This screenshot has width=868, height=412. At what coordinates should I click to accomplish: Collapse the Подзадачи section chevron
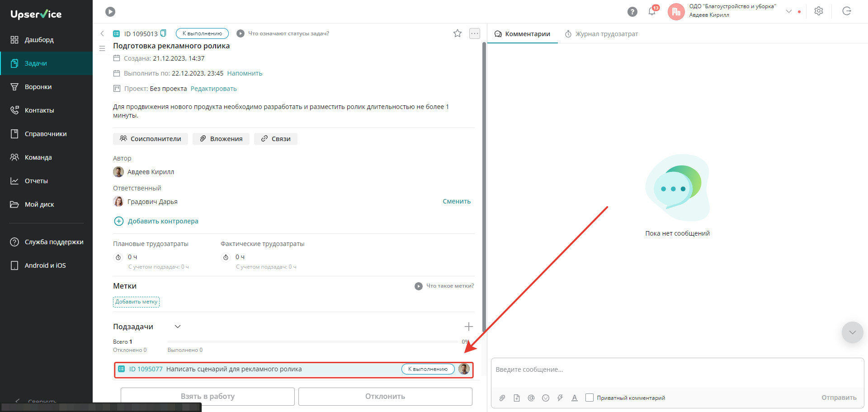[178, 327]
